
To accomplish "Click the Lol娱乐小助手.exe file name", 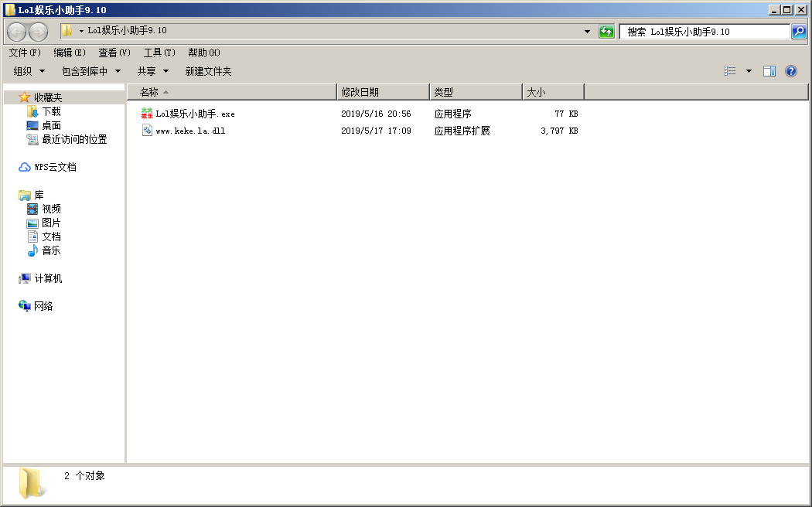I will 195,114.
